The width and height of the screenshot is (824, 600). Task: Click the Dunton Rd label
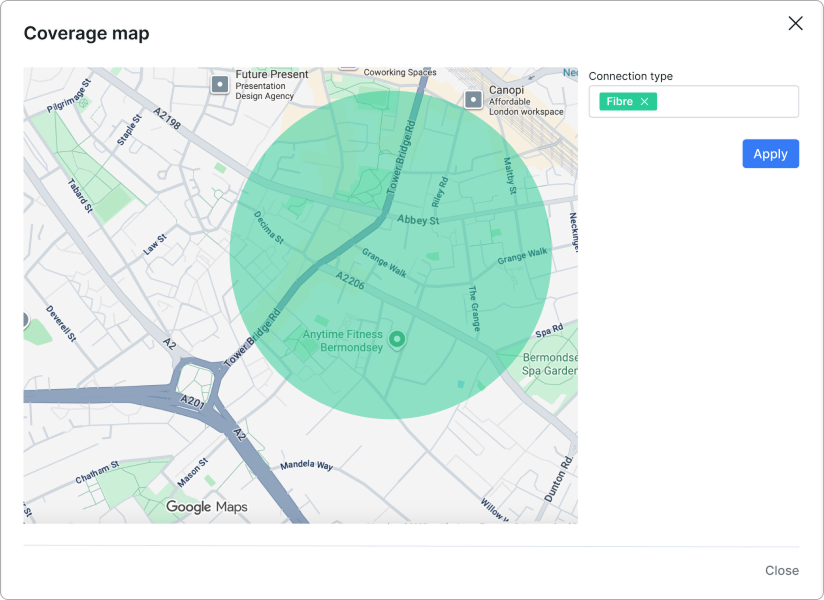(558, 479)
